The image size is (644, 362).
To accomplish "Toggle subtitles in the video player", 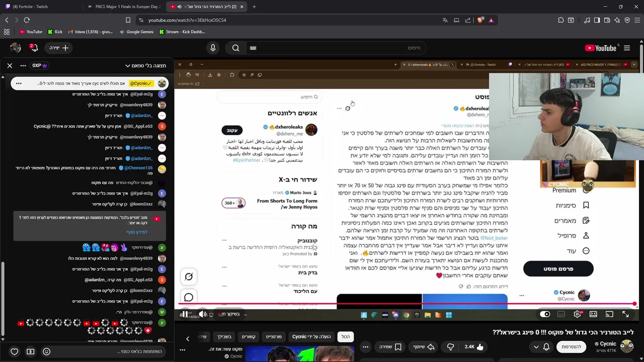I will pos(561,314).
